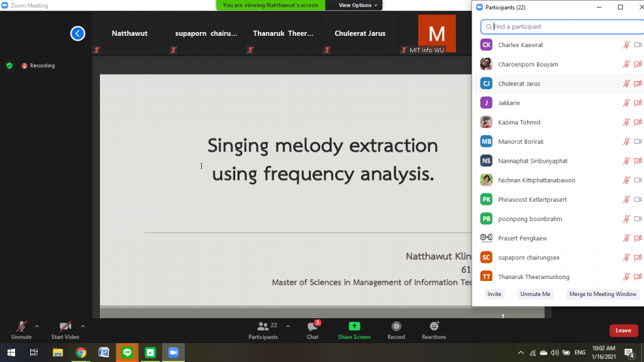Click the blue left-arrow gallery navigation button

click(77, 33)
